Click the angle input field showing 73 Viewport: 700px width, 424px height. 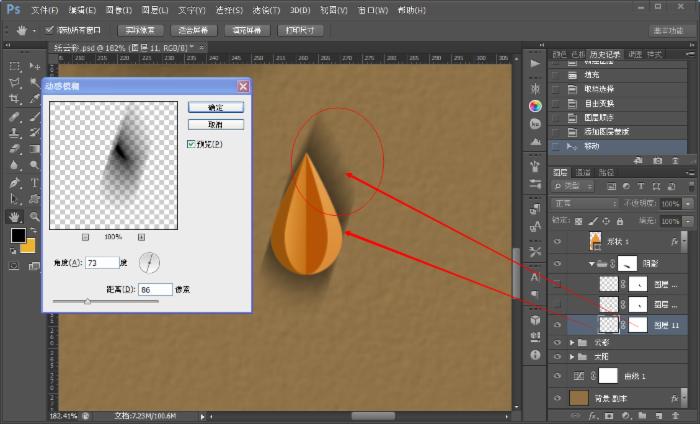(x=102, y=263)
